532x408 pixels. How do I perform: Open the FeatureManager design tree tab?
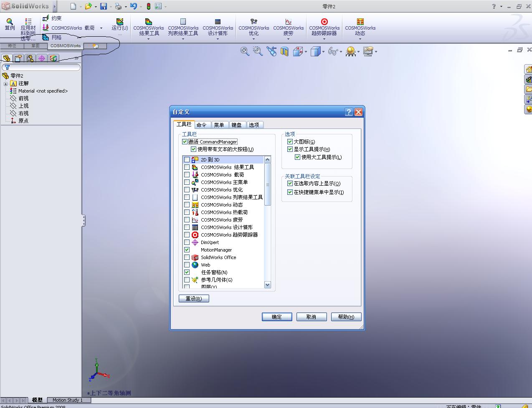point(7,58)
